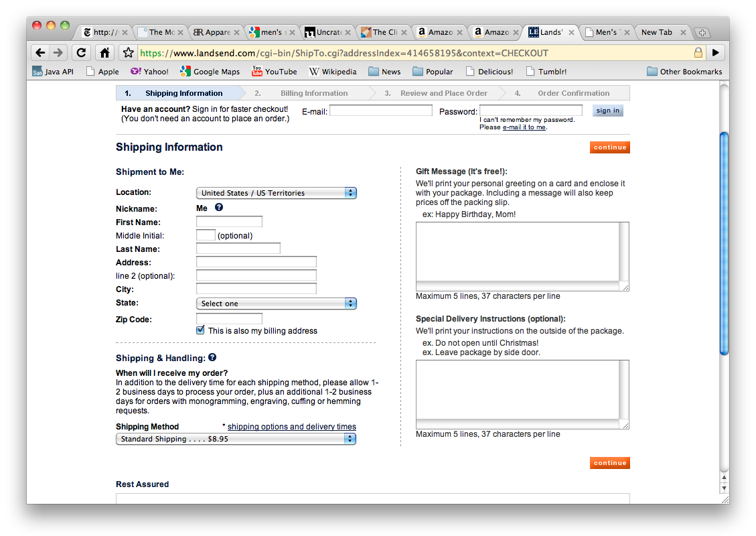Screen dimensions: 756x536
Task: Go back with the browser back arrow
Action: (x=40, y=52)
